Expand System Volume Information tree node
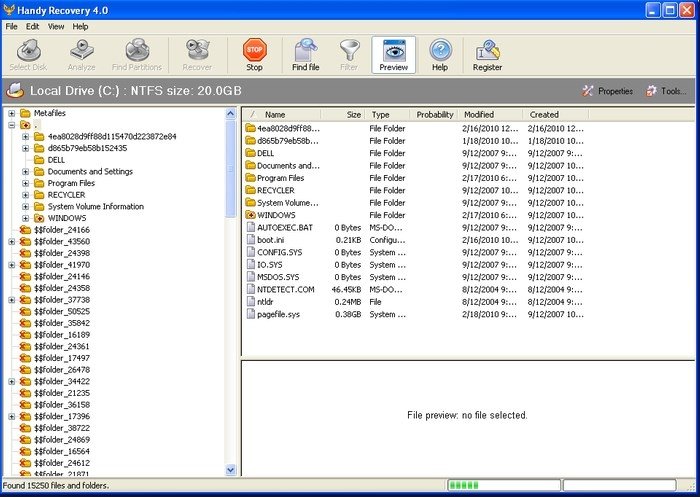The height and width of the screenshot is (497, 700). (25, 206)
